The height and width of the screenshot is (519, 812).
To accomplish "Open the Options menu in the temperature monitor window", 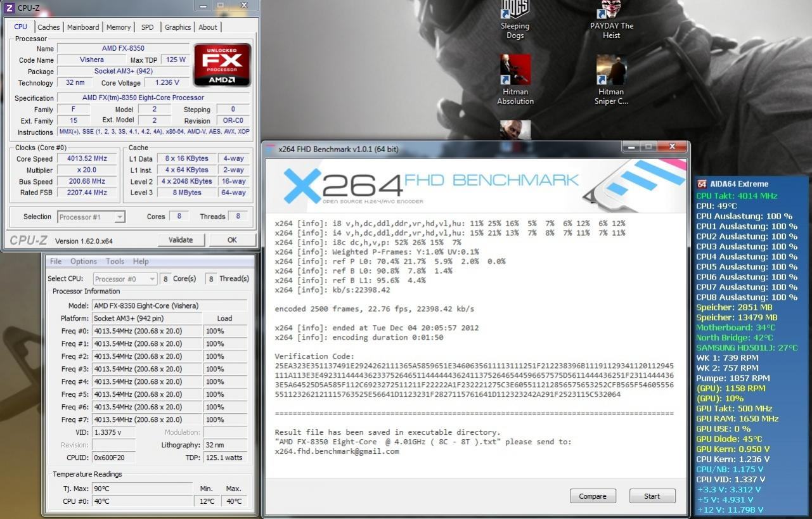I will point(84,261).
